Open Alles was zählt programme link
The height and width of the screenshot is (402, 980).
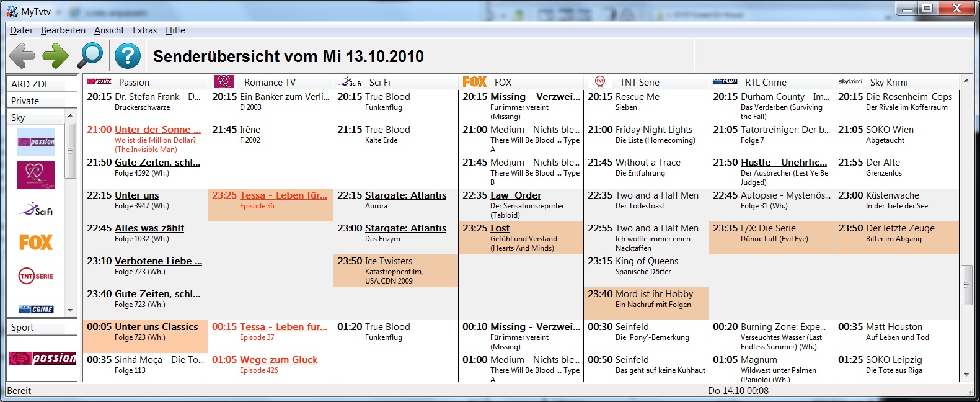(149, 228)
